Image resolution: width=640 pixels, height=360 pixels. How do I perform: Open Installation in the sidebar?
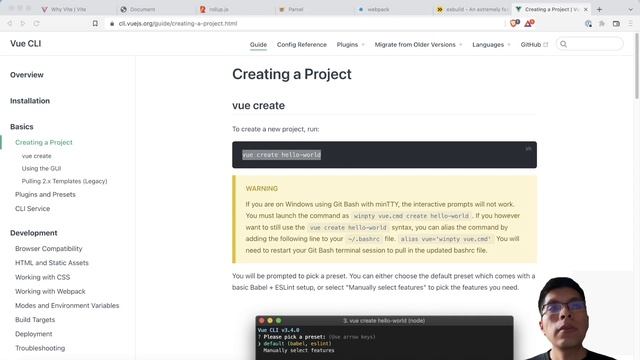pos(30,101)
